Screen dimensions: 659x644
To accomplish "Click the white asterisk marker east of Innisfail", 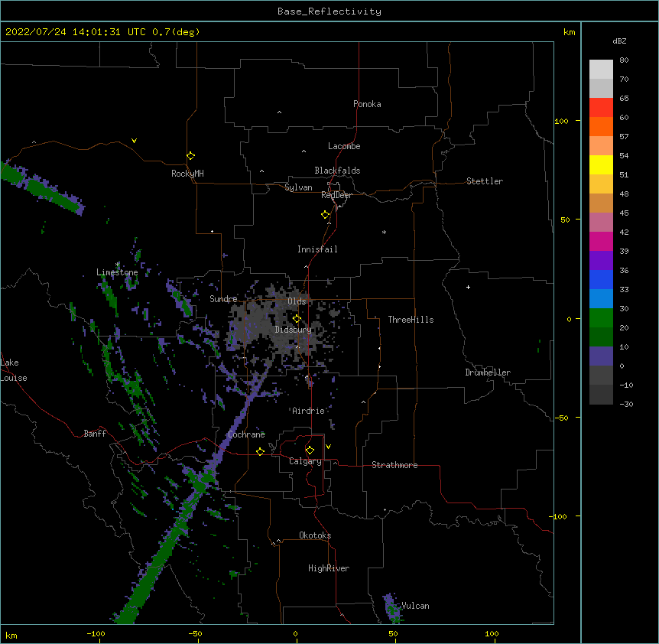I will [x=384, y=232].
